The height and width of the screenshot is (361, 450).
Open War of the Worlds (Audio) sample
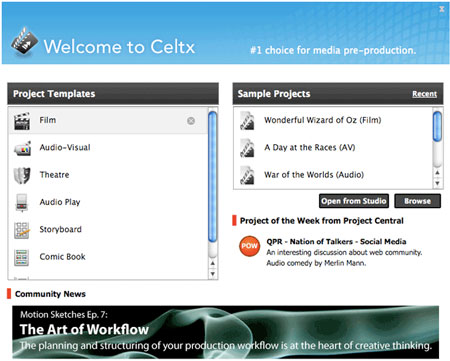tap(333, 175)
